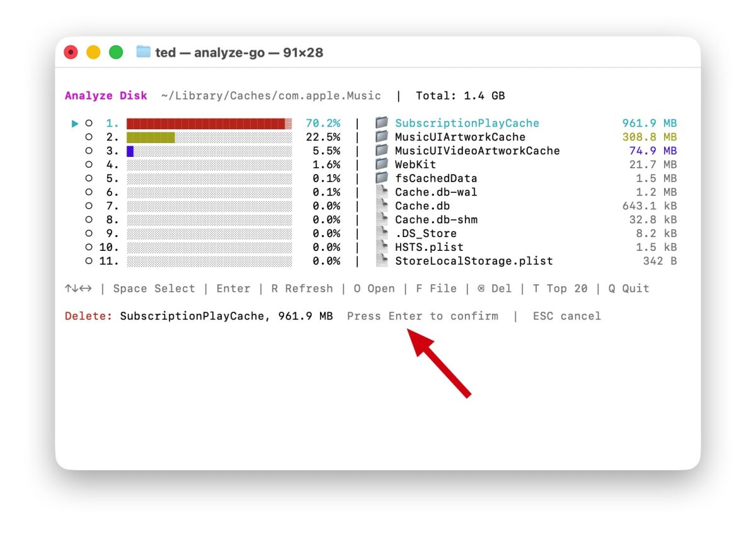
Task: Click the Del shortcut hint
Action: (x=495, y=289)
